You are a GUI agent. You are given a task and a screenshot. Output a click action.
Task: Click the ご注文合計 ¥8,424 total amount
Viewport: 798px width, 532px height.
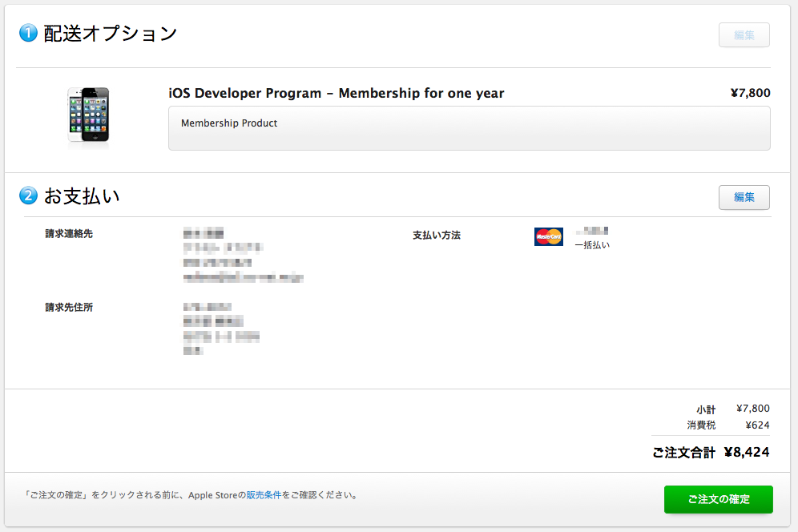747,452
